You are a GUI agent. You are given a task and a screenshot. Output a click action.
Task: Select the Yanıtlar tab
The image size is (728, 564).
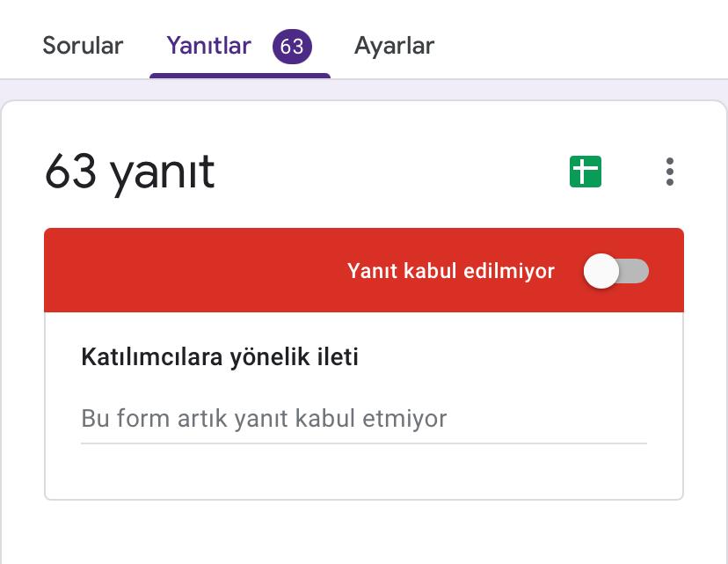[x=208, y=46]
